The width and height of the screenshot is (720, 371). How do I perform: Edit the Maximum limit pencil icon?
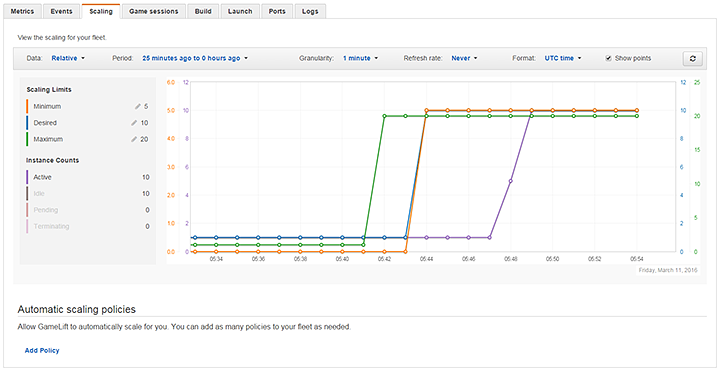tap(134, 139)
